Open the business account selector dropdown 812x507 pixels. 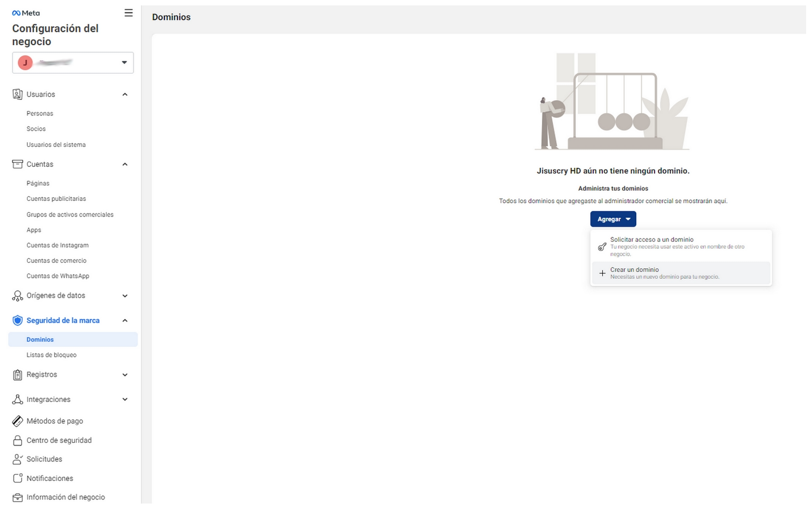click(73, 62)
